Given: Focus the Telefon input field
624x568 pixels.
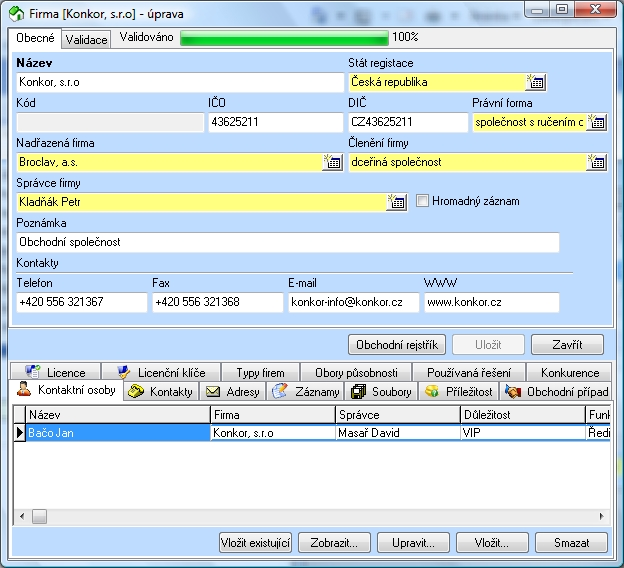Looking at the screenshot, I should point(82,303).
